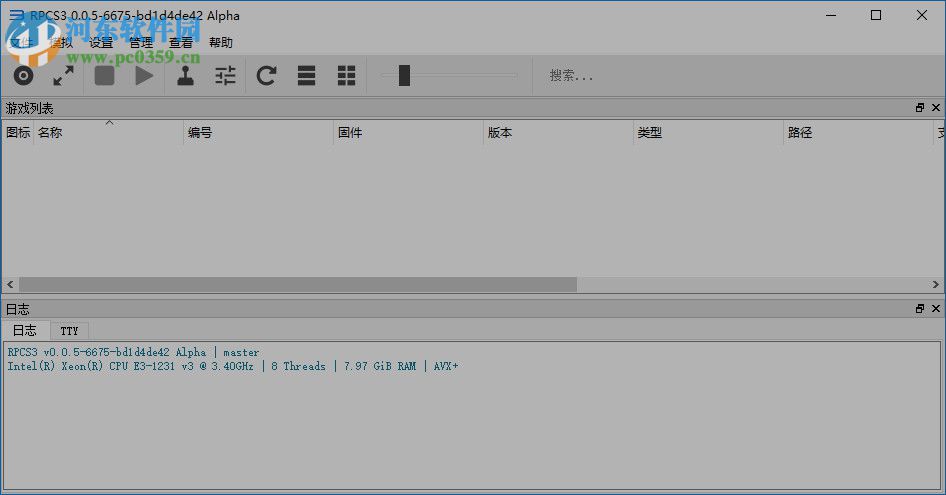Click the RPCS3 version log line
The width and height of the screenshot is (946, 495).
(133, 352)
